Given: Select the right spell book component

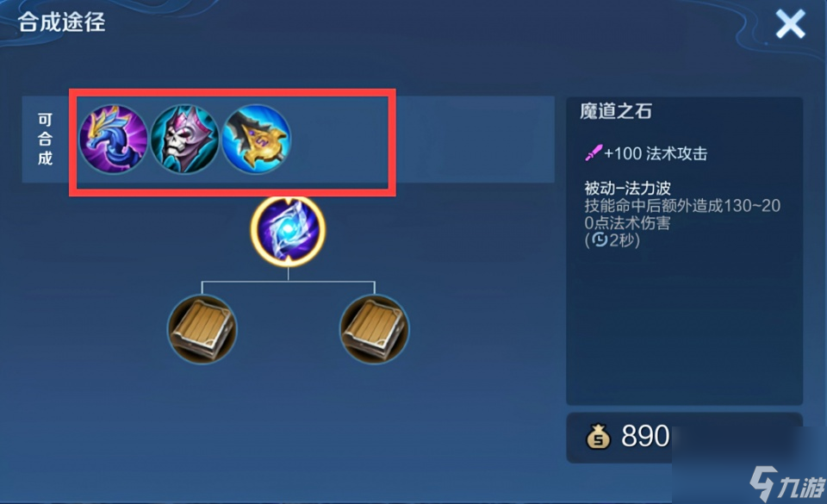Looking at the screenshot, I should coord(374,329).
